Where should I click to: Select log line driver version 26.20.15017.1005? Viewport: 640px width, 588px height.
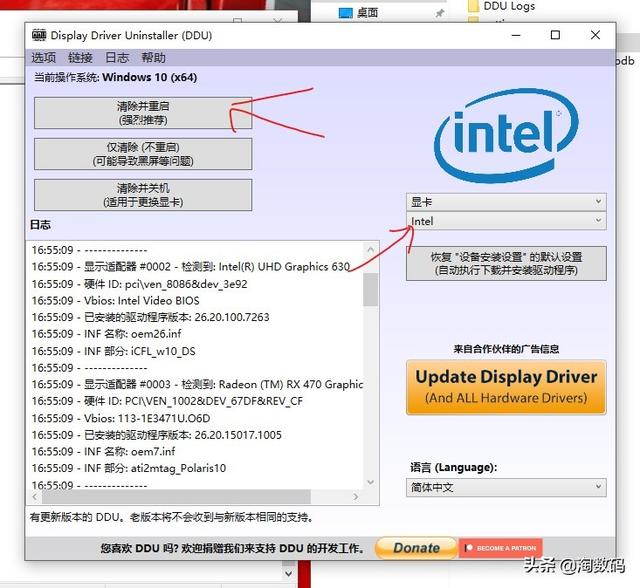click(x=157, y=435)
